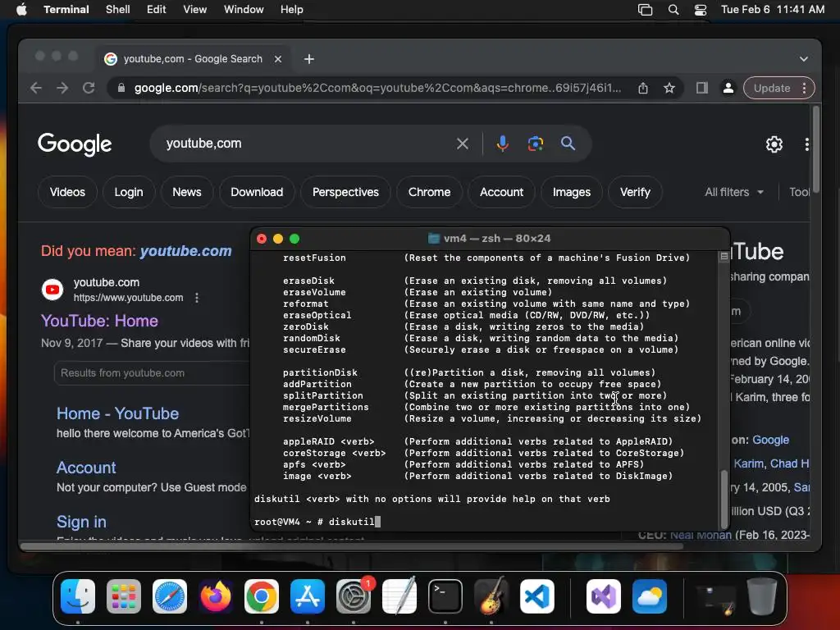Toggle the Chrome side panel
Screen dimensions: 840x630
coord(702,88)
